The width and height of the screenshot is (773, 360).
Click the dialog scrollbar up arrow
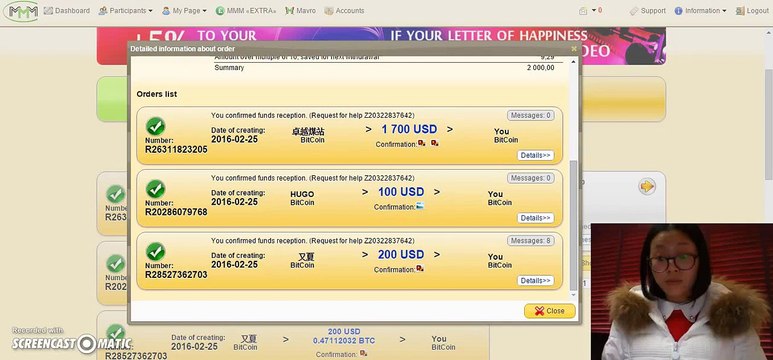click(573, 61)
